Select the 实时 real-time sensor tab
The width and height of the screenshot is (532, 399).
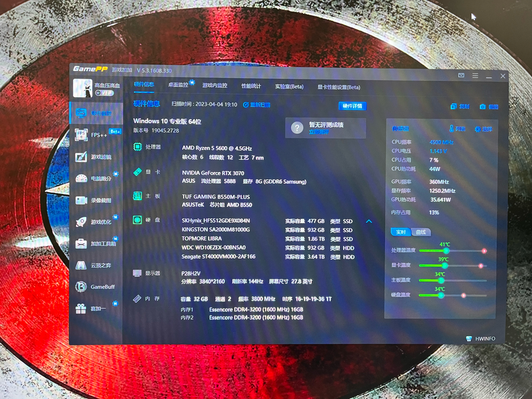click(400, 232)
